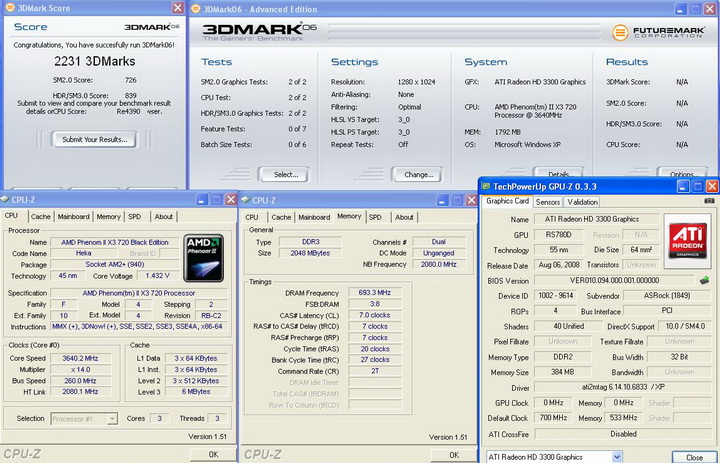Viewport: 720px width, 463px height.
Task: Open the Mainboard tab in right CPU-Z window
Action: (x=314, y=217)
